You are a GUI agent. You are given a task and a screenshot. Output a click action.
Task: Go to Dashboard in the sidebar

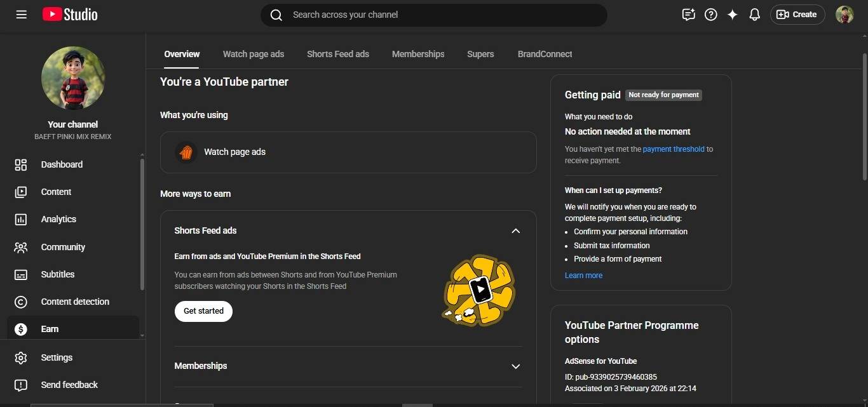click(x=62, y=164)
